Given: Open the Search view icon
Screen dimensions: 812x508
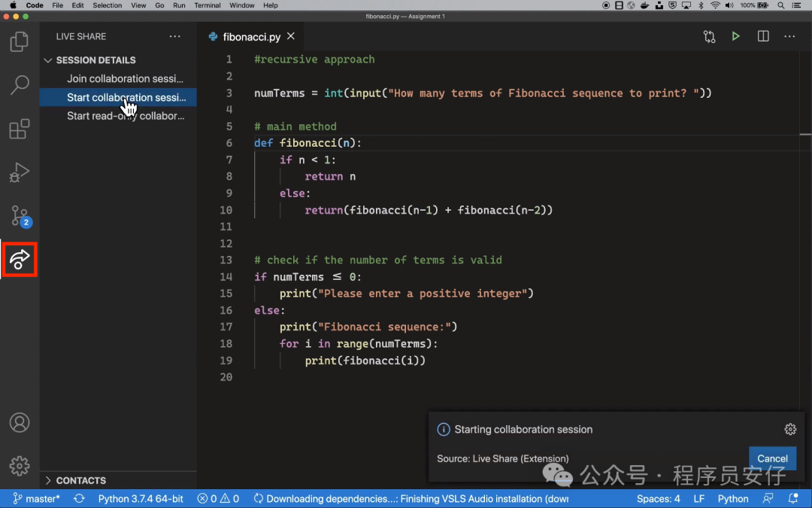Looking at the screenshot, I should point(20,85).
